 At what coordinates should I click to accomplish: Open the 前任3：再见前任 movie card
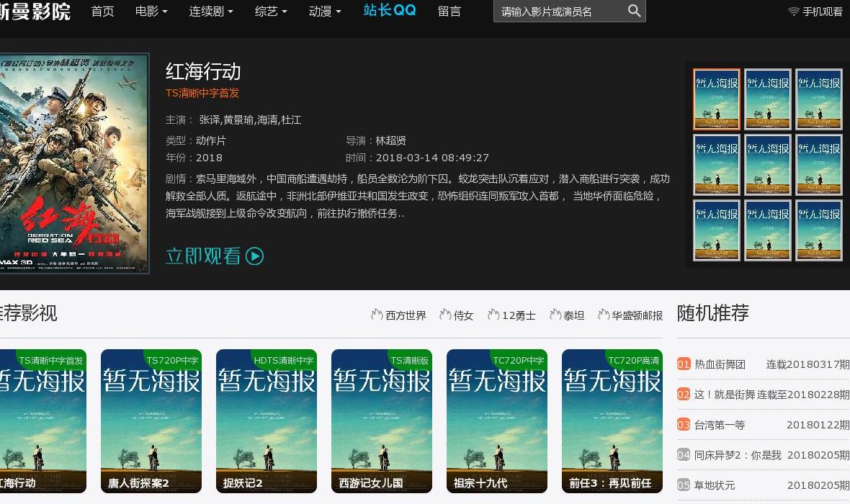pos(612,421)
